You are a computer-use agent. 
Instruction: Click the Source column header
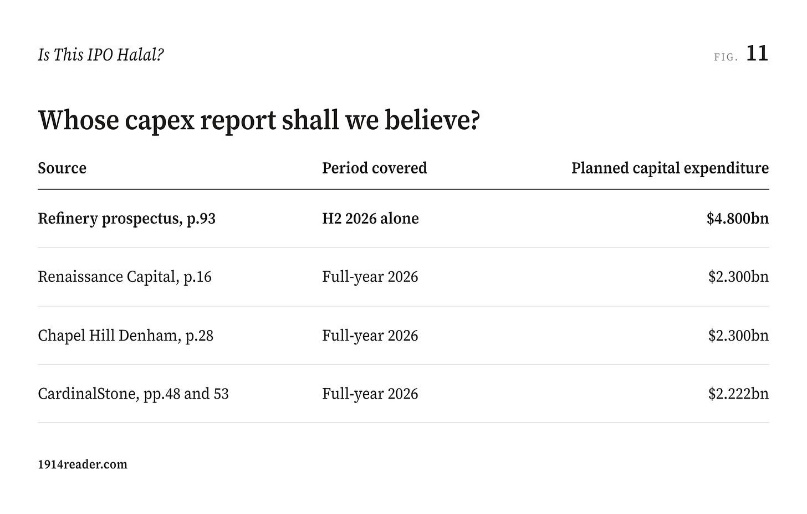tap(62, 168)
